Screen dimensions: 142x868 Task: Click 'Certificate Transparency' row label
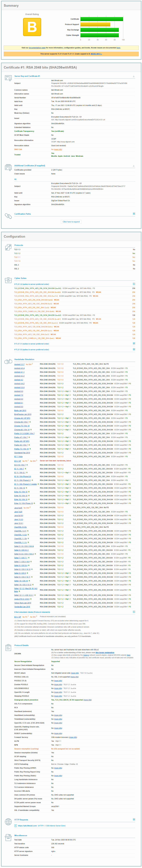pos(24,131)
